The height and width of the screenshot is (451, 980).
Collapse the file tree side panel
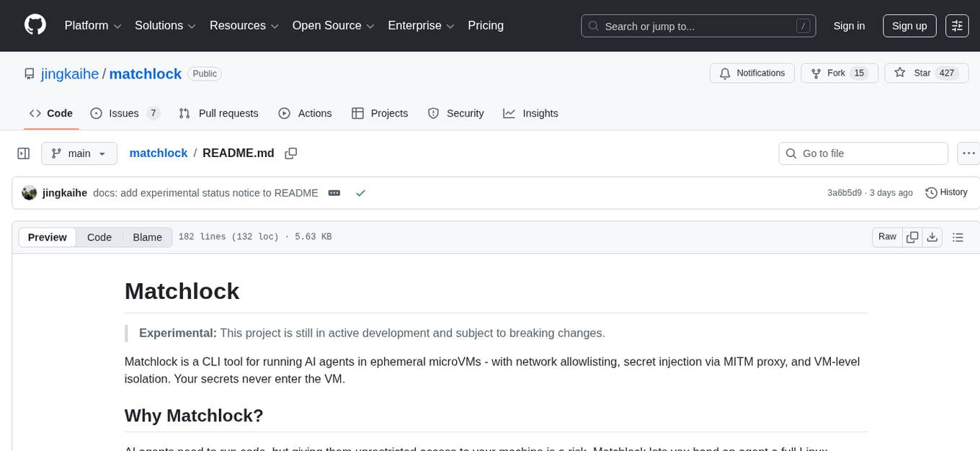click(23, 153)
